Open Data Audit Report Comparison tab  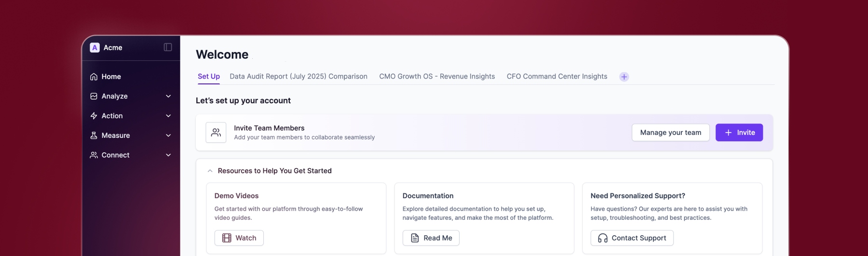coord(298,77)
